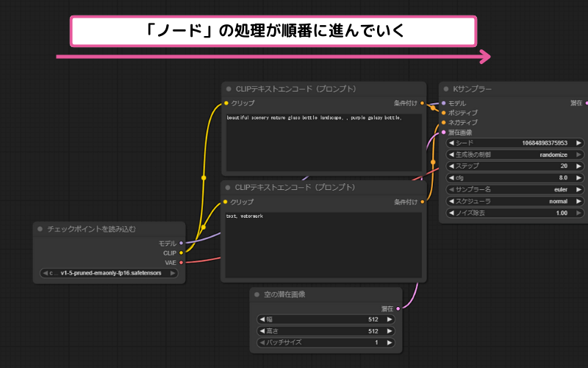Viewport: 588px width, 368px height.
Task: Click the ノイズ除去 value 1.00 field
Action: coord(515,213)
